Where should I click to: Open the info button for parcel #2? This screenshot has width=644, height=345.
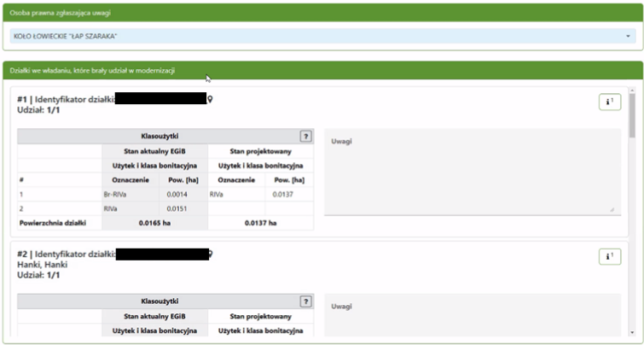609,256
